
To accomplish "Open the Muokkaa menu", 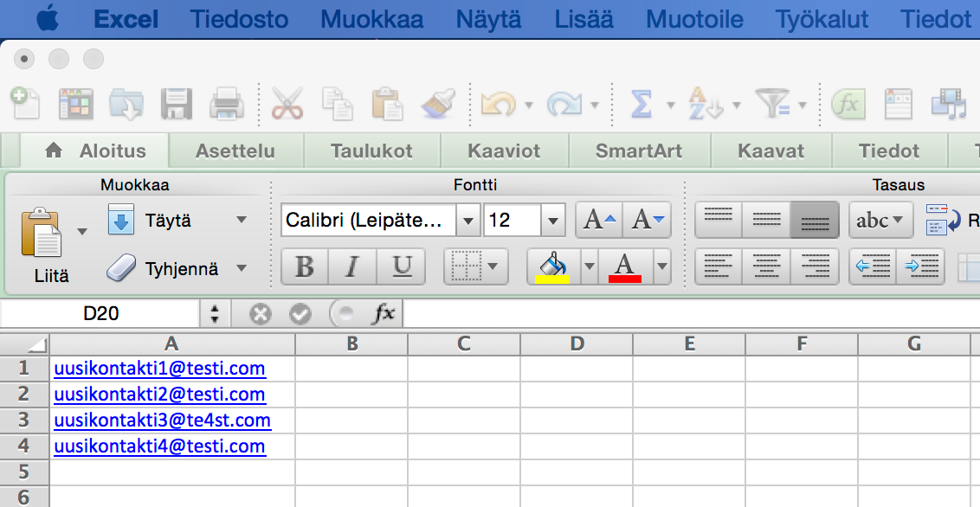I will [x=372, y=19].
